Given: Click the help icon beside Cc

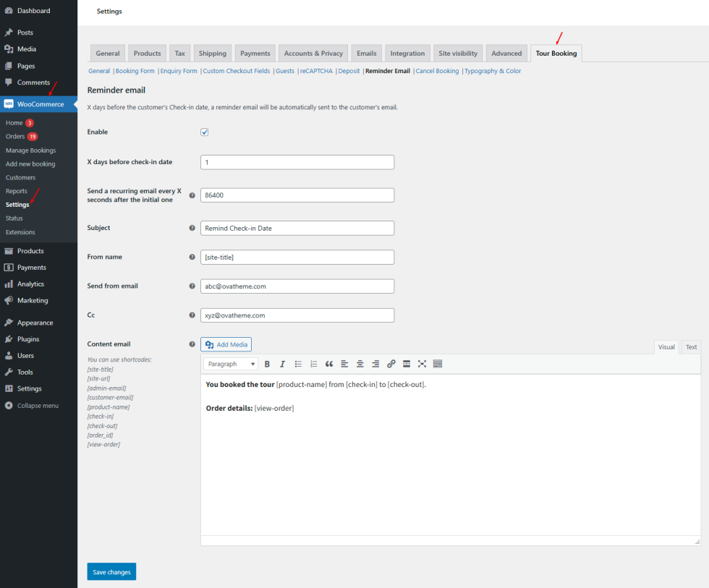Looking at the screenshot, I should pos(192,315).
